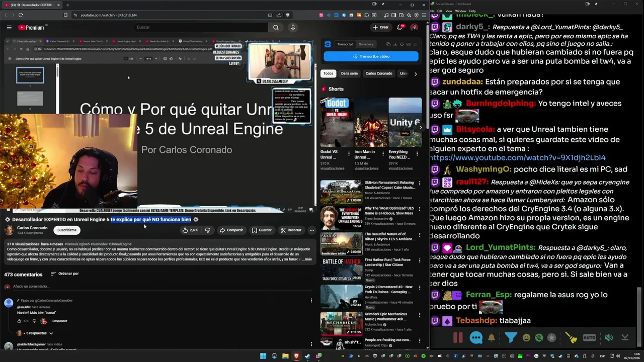Open YouTube notifications bell
The width and height of the screenshot is (644, 362).
coord(400,27)
